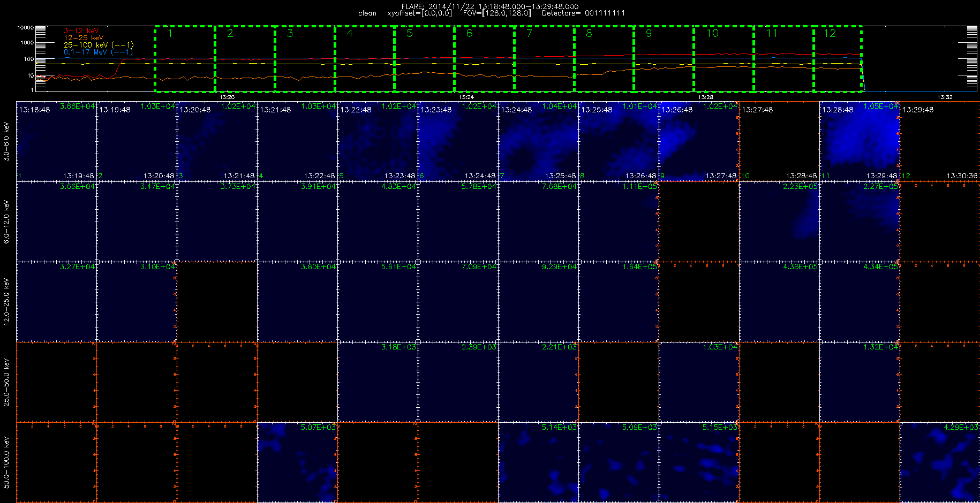
Task: Open the image panel labeled 2.23E+05
Action: click(780, 222)
